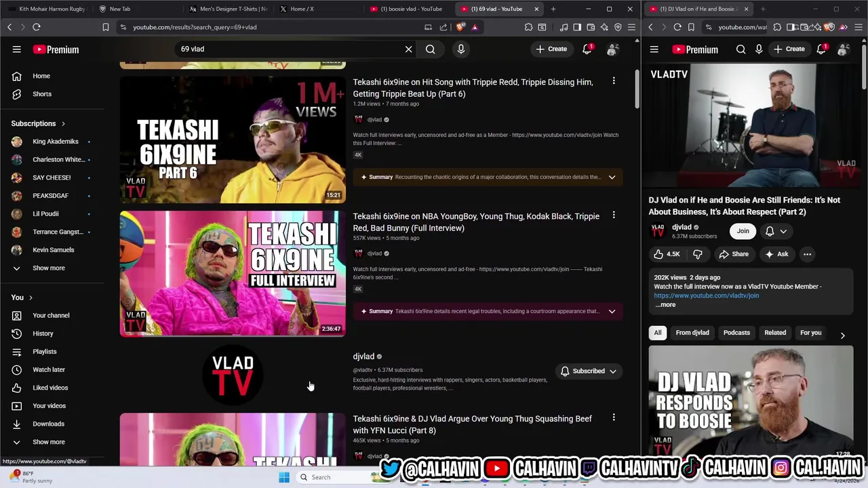Open search icon in right YouTube window
Screen dimensions: 868x488
point(741,49)
